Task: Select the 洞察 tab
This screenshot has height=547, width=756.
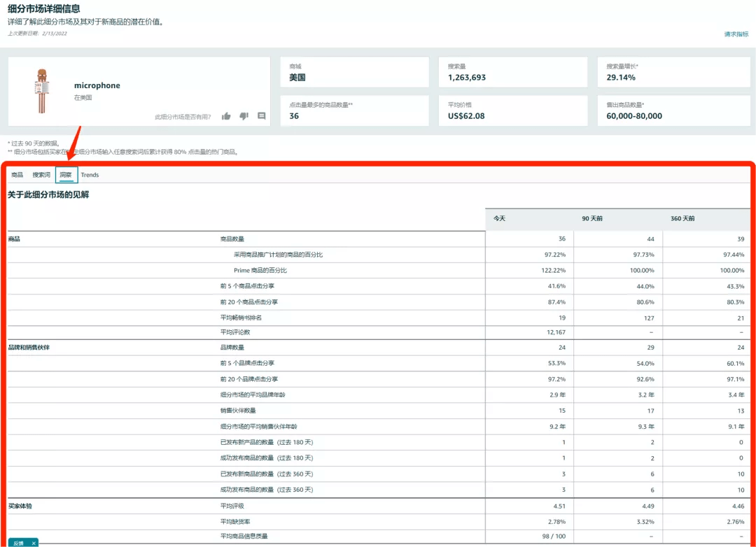Action: click(x=66, y=175)
